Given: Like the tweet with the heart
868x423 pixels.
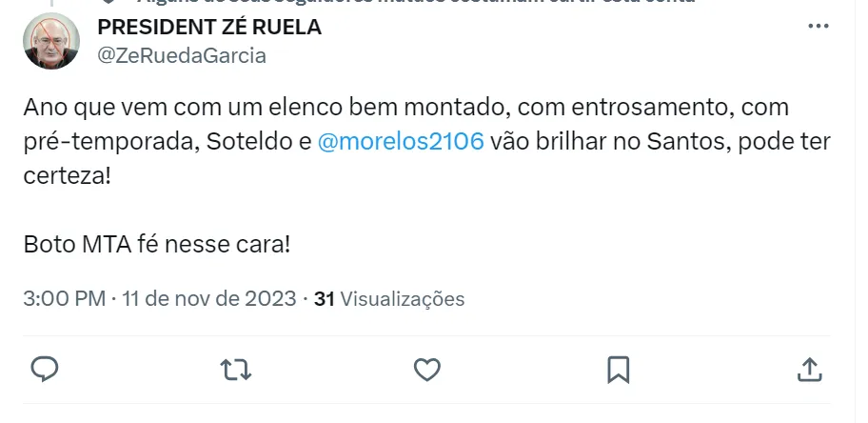Looking at the screenshot, I should coord(427,369).
